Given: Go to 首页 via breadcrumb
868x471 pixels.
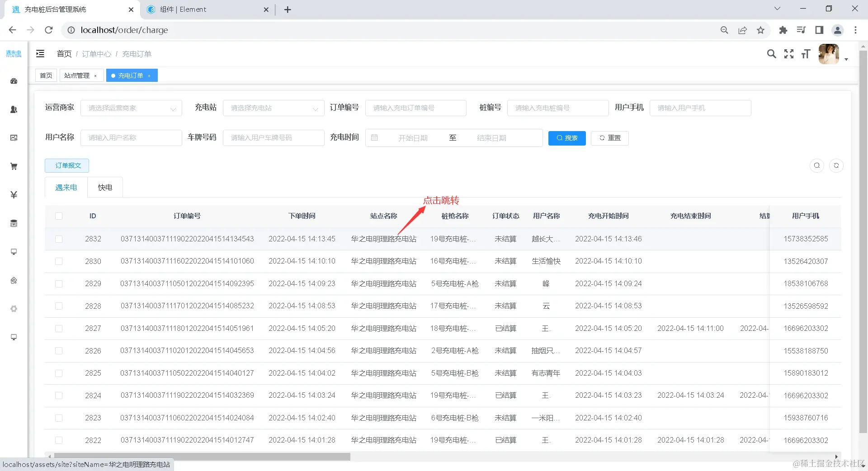Looking at the screenshot, I should click(64, 54).
